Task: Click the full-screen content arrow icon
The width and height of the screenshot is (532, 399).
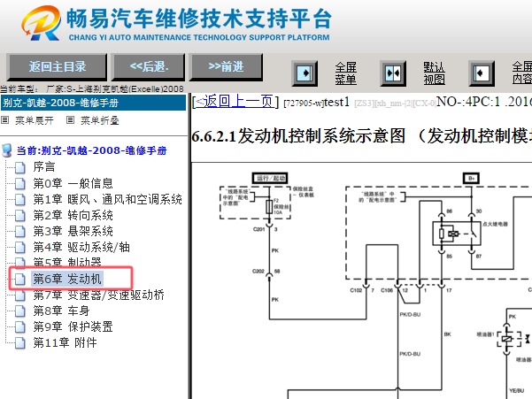Action: (x=482, y=73)
